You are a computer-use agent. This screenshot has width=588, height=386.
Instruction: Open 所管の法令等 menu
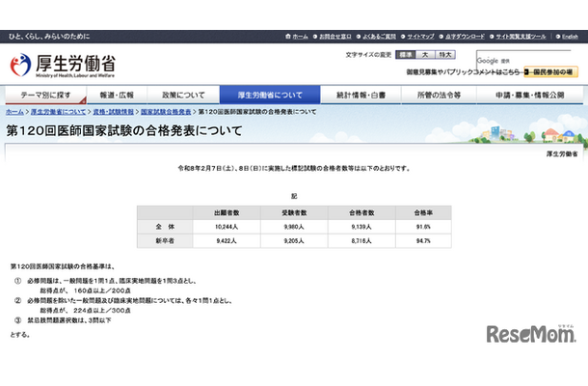pyautogui.click(x=439, y=95)
